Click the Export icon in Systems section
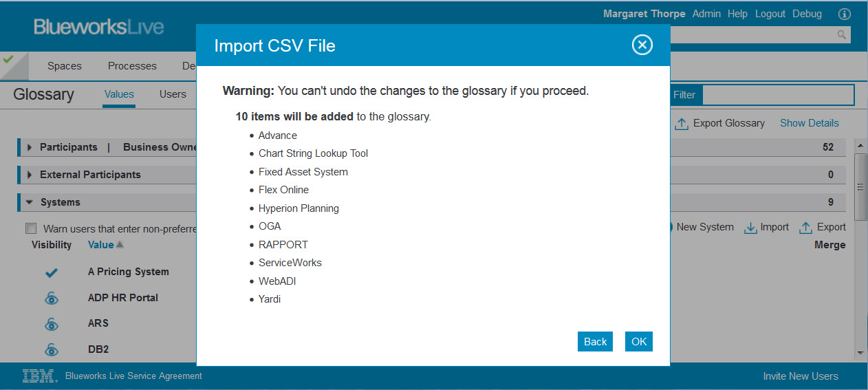This screenshot has height=390, width=868. [804, 228]
